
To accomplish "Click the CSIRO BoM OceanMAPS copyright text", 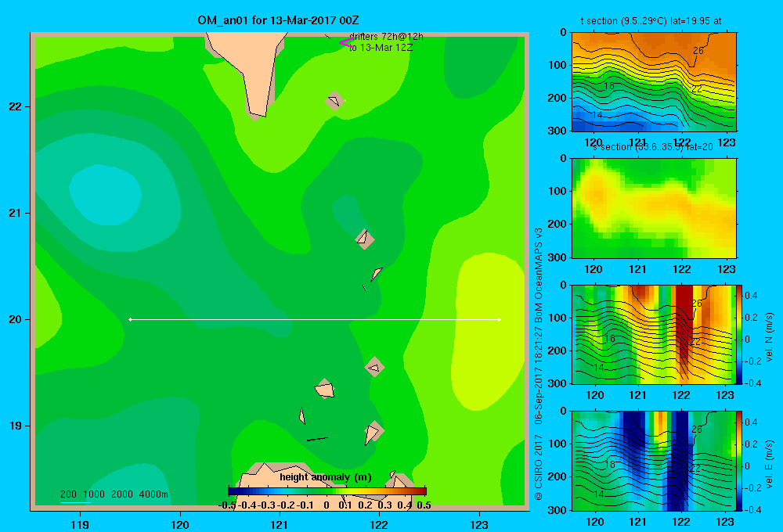I will [539, 364].
